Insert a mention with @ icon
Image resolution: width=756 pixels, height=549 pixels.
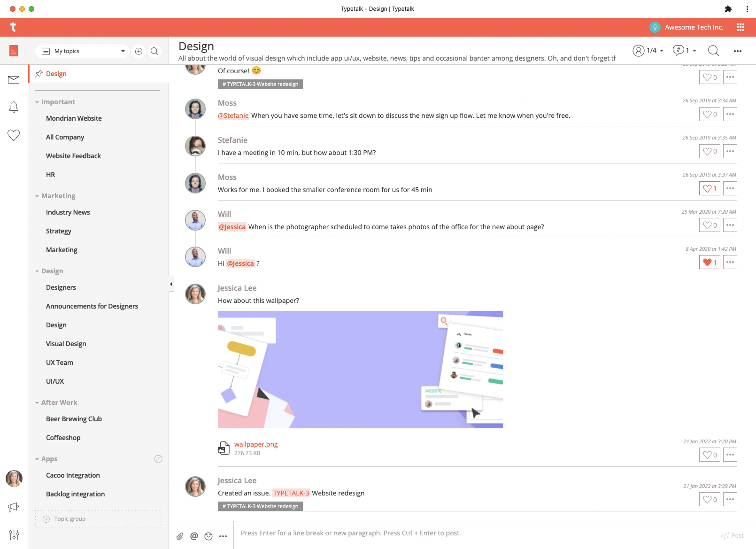tap(194, 536)
